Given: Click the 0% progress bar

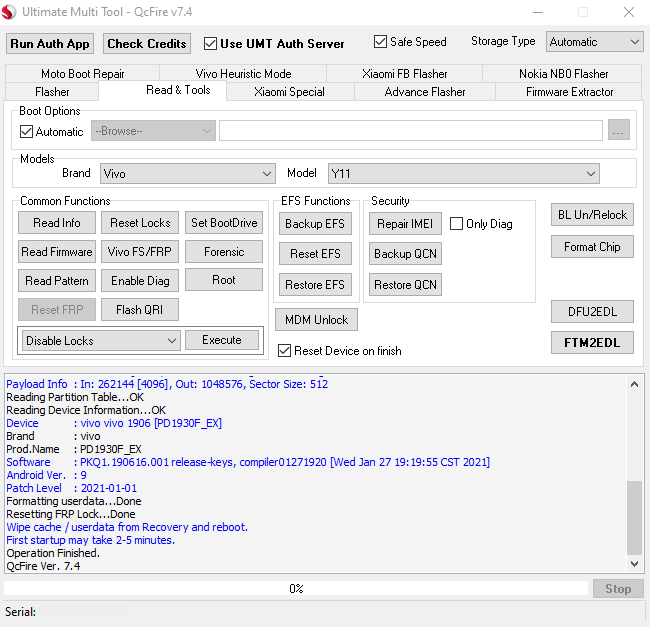Looking at the screenshot, I should tap(296, 588).
